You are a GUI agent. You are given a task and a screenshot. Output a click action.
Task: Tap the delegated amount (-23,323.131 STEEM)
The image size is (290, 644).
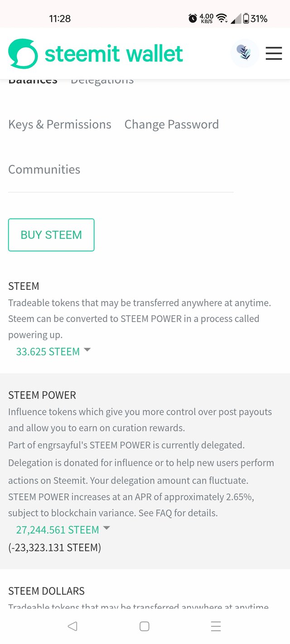pyautogui.click(x=54, y=548)
